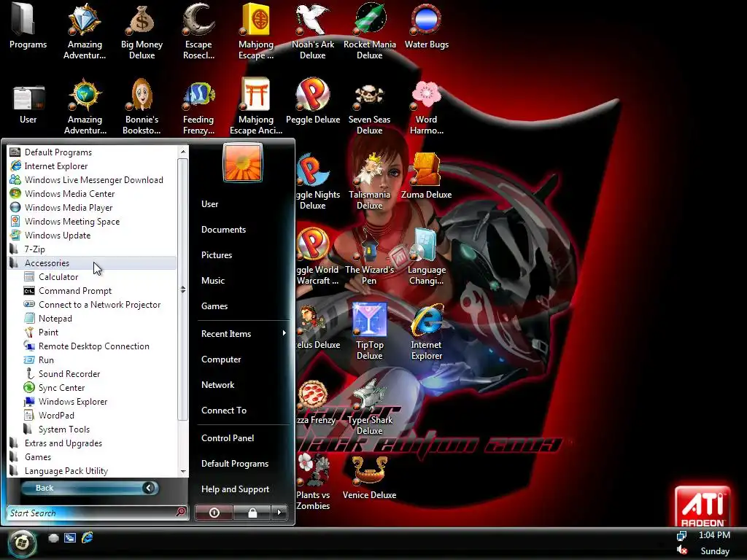Open Recent Items submenu arrow

284,333
